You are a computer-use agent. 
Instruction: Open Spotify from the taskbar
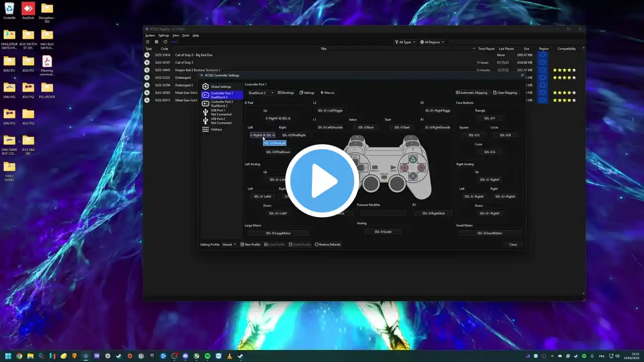[x=207, y=356]
